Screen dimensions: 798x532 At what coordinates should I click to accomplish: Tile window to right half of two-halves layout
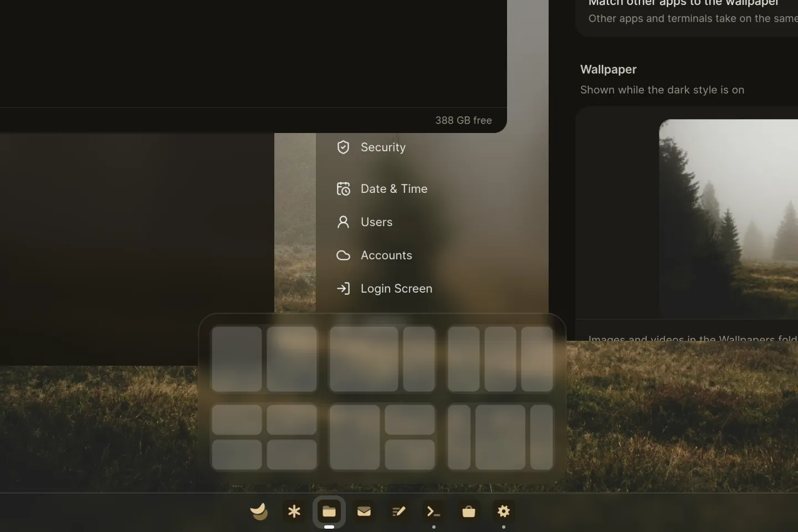[291, 359]
